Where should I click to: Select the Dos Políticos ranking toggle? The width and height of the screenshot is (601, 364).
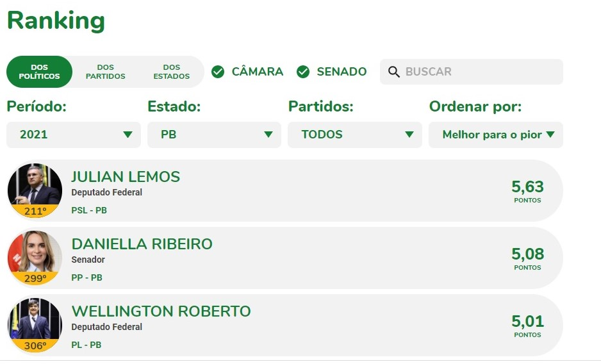(39, 72)
